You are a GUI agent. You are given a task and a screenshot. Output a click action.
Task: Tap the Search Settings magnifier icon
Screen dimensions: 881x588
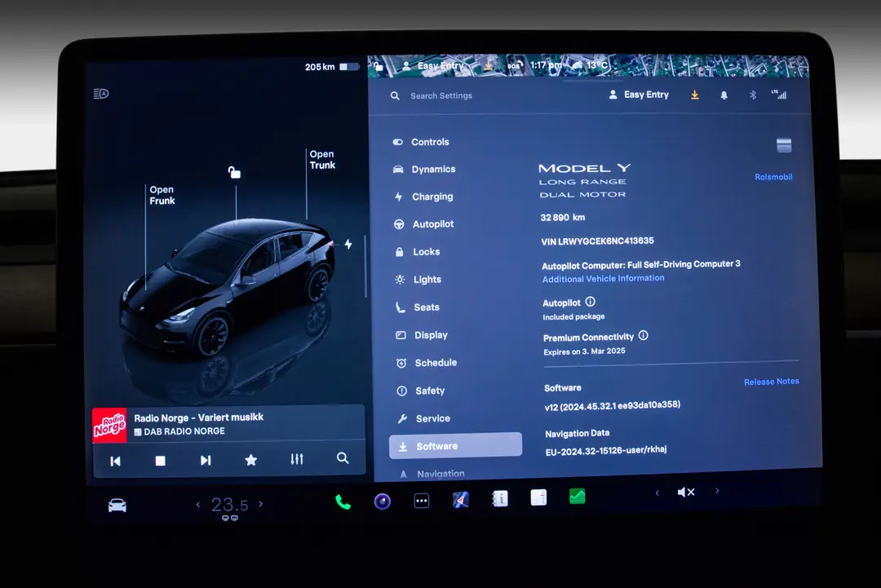click(395, 96)
